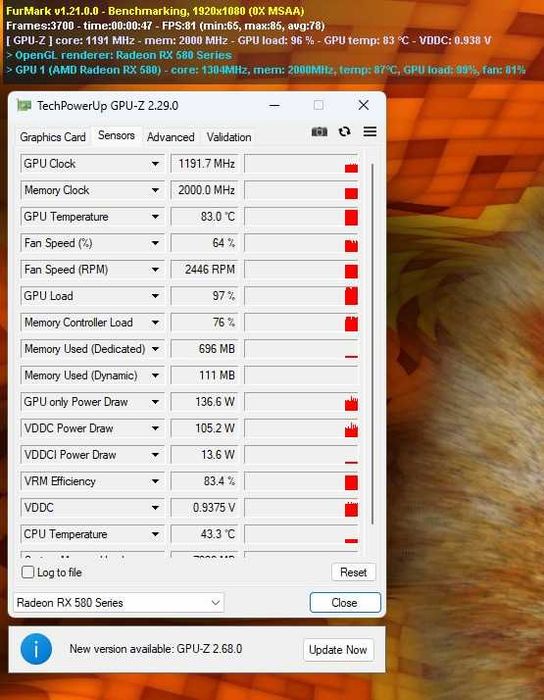Open the GPU Clock sensor dropdown
544x700 pixels.
click(155, 164)
